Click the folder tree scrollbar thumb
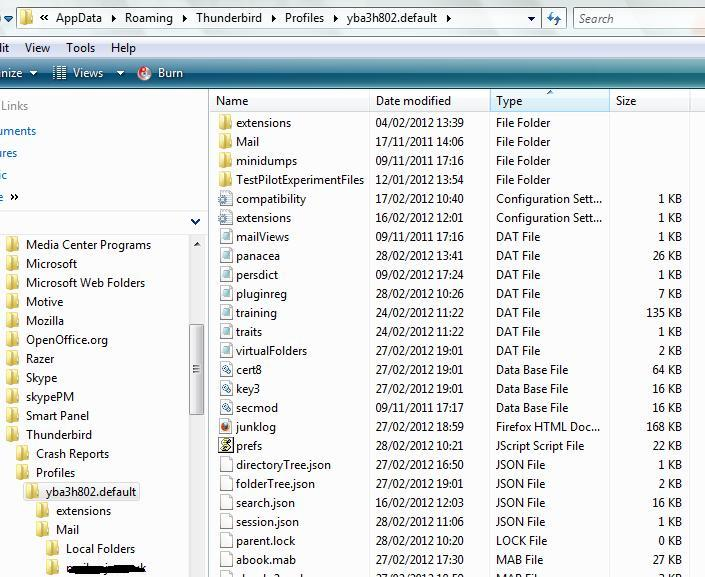The width and height of the screenshot is (705, 577). coord(196,369)
